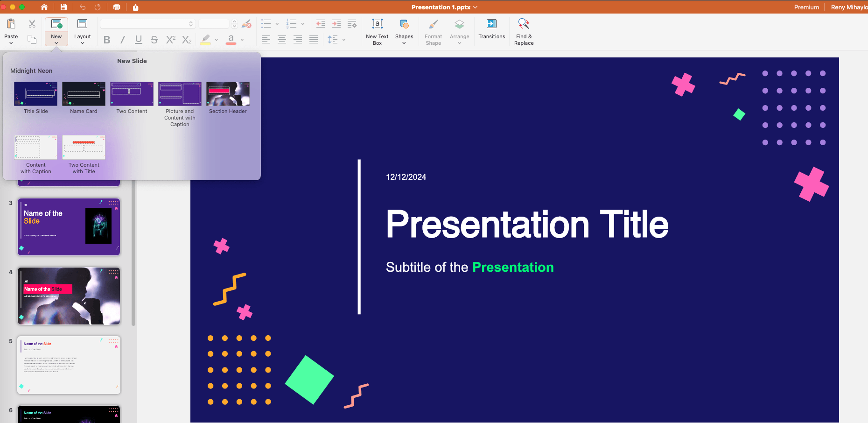
Task: Toggle italic formatting
Action: (x=123, y=40)
